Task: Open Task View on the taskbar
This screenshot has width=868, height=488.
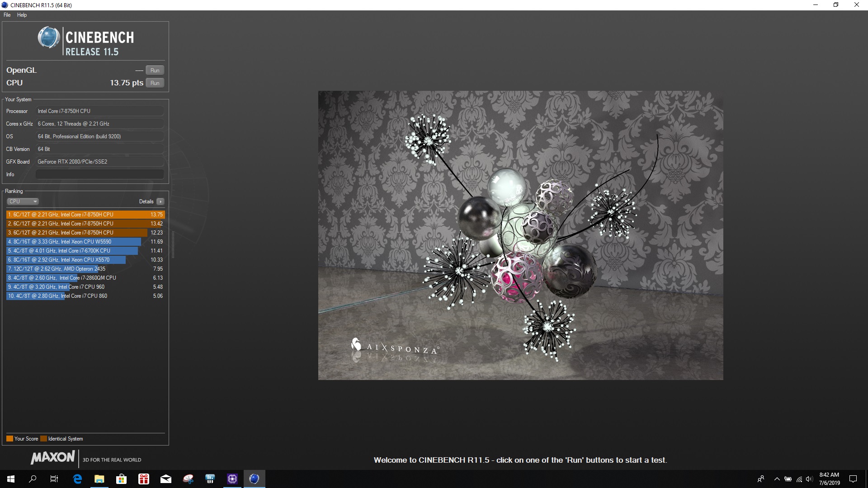Action: (x=54, y=479)
